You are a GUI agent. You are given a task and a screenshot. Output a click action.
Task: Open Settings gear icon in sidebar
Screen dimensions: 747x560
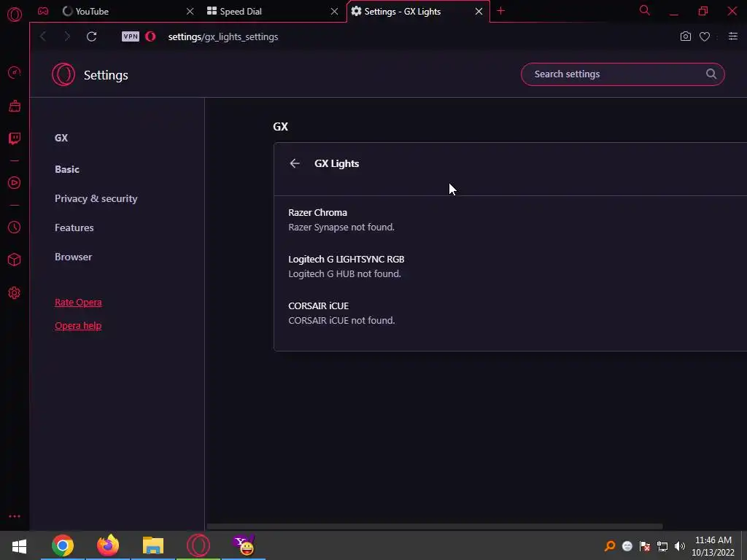pos(15,293)
